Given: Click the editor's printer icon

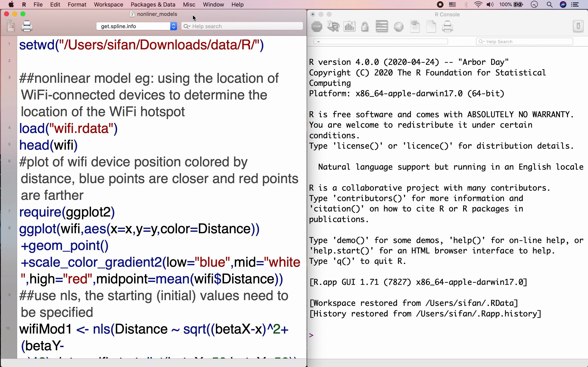Looking at the screenshot, I should coord(27,26).
